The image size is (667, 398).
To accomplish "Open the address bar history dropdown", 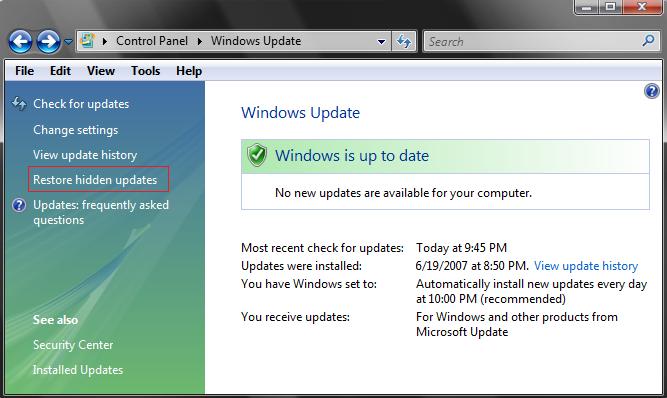I will point(382,42).
